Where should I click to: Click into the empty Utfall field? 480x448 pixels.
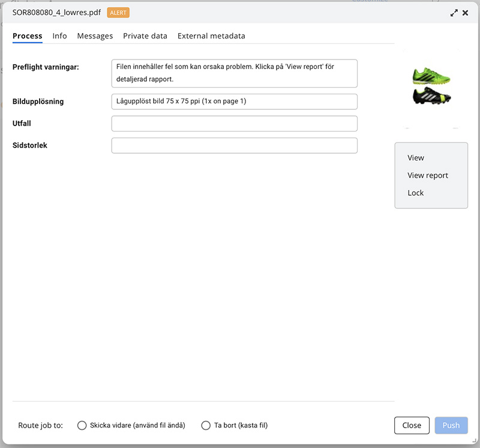tap(234, 124)
